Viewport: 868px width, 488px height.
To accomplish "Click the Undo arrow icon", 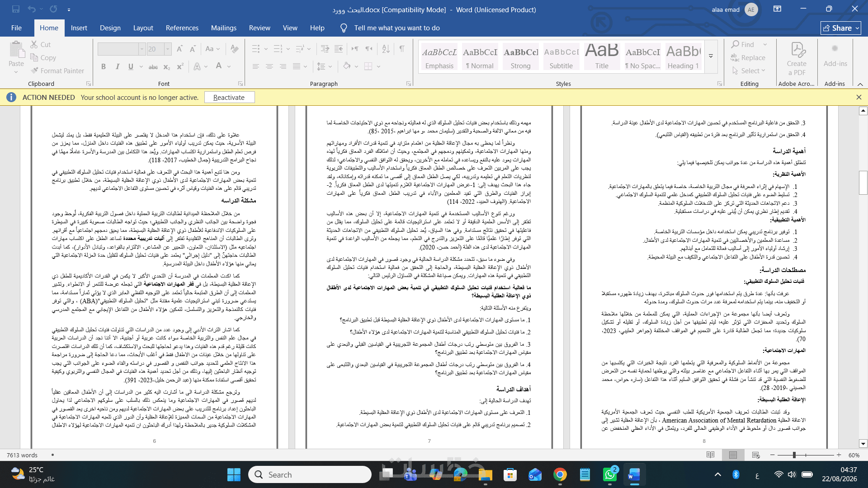I will coord(31,9).
